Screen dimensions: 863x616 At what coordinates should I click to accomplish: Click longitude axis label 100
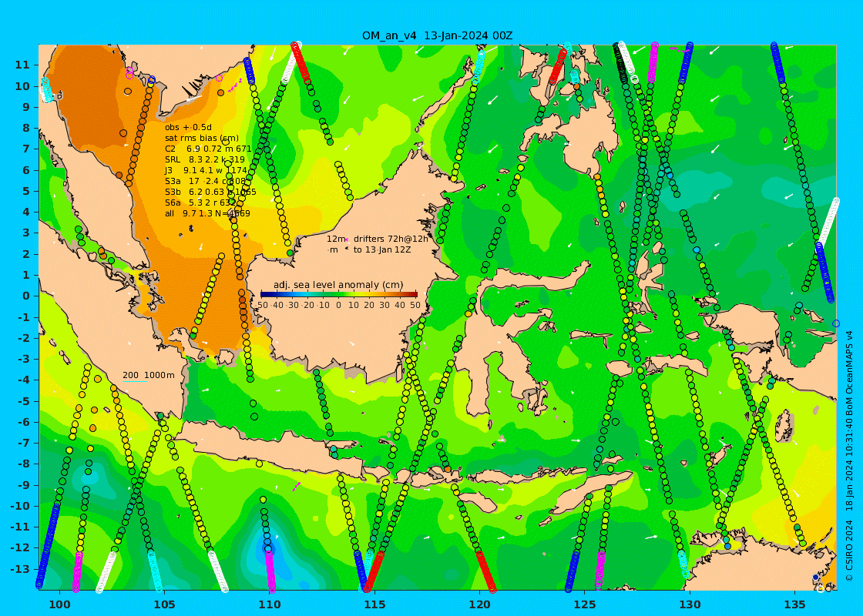coord(59,605)
